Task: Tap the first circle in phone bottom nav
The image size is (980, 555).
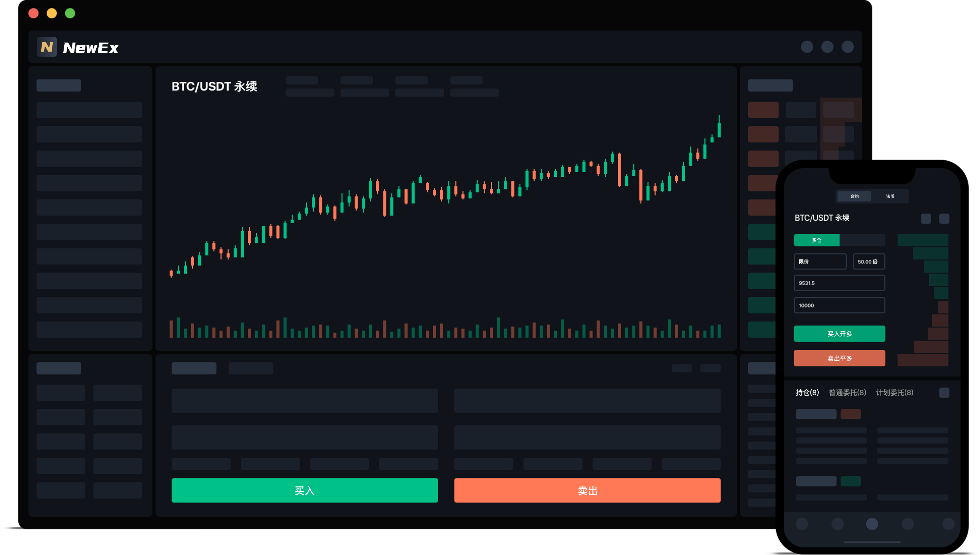Action: click(802, 524)
